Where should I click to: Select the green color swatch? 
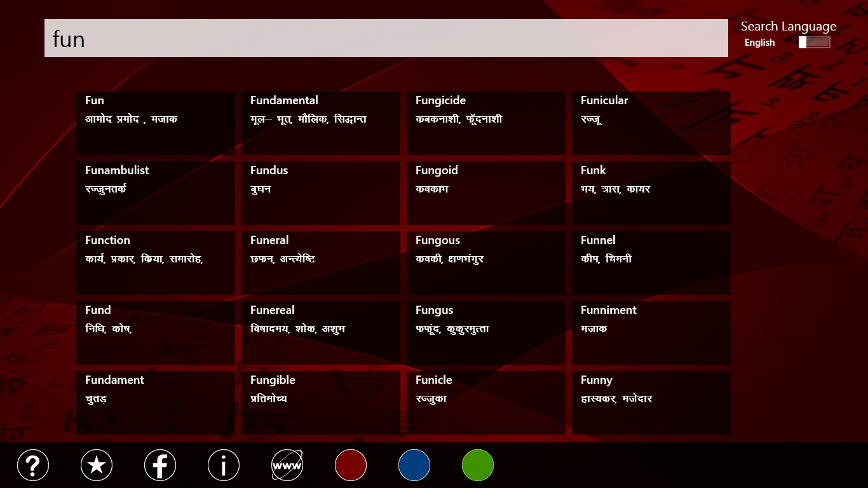point(477,465)
